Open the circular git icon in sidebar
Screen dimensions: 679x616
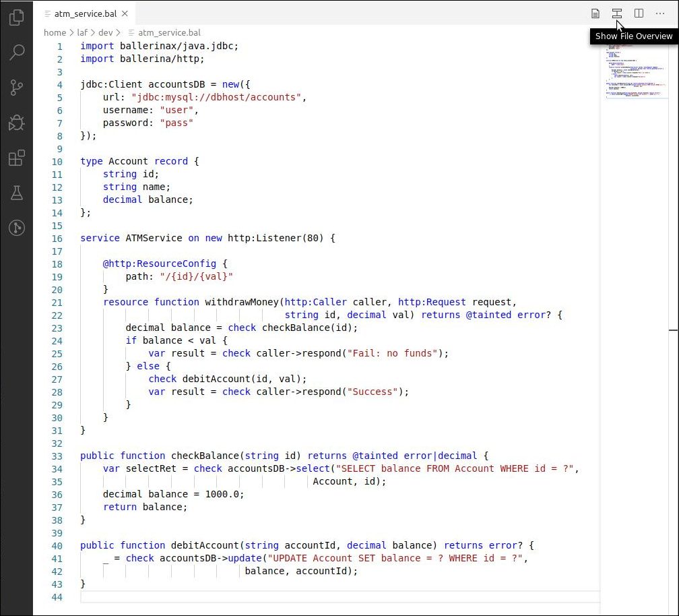click(17, 228)
